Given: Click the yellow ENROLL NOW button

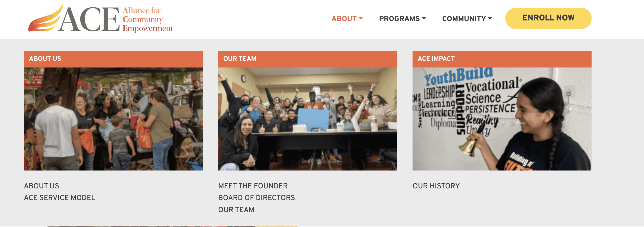Looking at the screenshot, I should click(548, 18).
